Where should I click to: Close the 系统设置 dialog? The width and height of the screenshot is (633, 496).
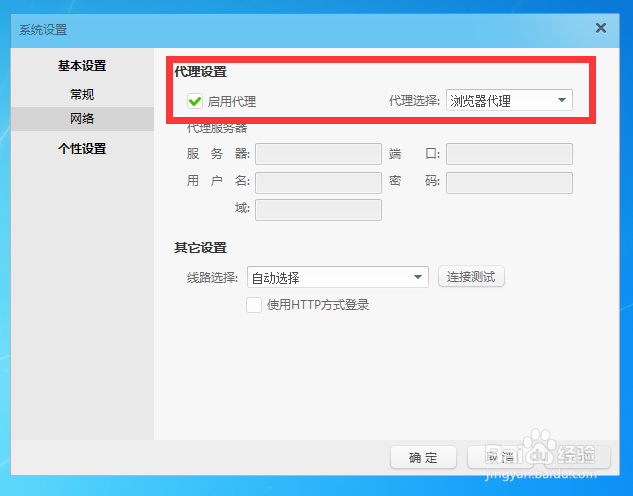tap(601, 28)
